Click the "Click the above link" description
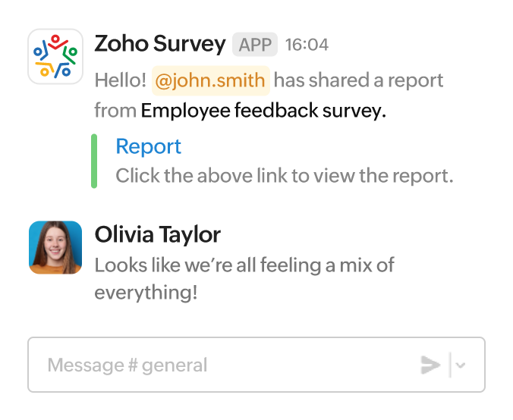The image size is (513, 420). 284,176
